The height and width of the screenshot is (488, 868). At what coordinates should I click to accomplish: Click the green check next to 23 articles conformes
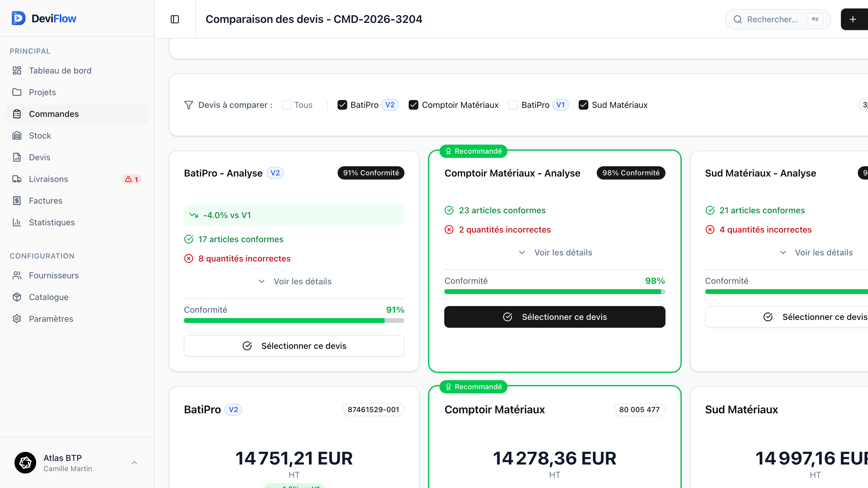(449, 210)
